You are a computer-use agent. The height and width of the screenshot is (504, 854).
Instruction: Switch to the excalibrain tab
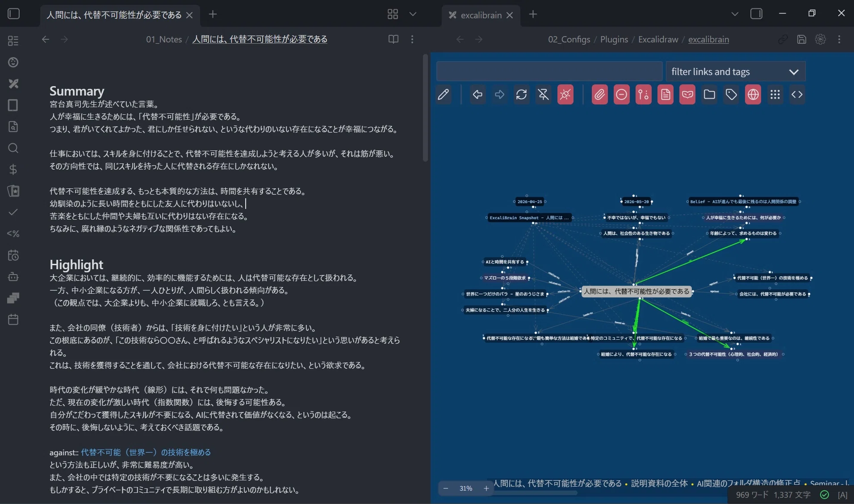coord(481,15)
